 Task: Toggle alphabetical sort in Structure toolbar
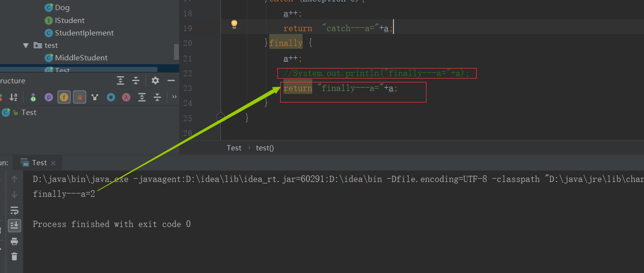pyautogui.click(x=13, y=97)
